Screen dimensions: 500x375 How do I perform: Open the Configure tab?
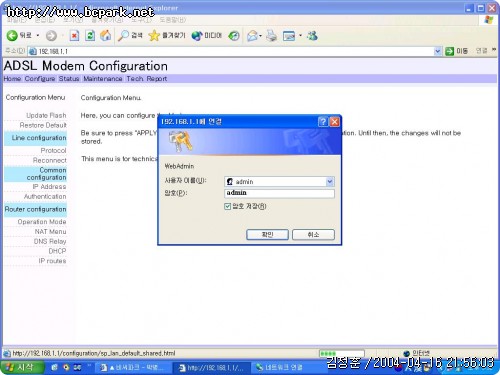pyautogui.click(x=40, y=79)
